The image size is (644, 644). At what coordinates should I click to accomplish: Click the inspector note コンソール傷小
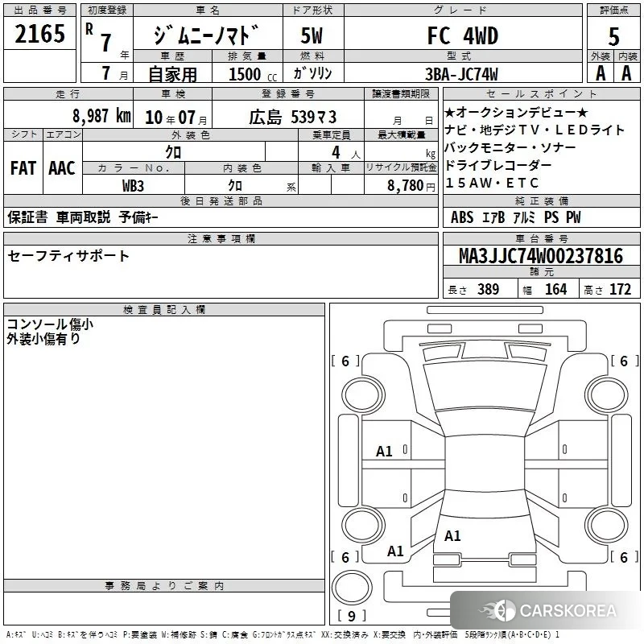tap(50, 324)
